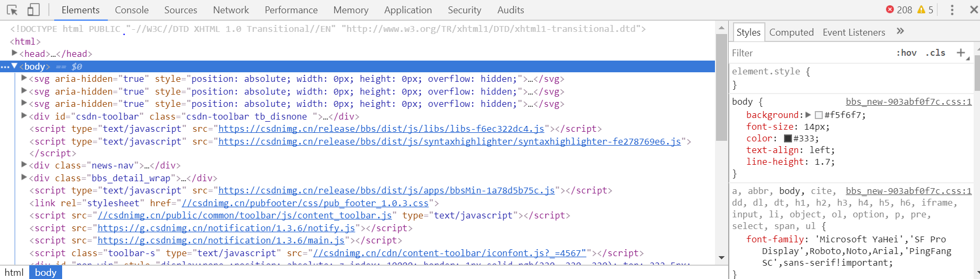Add new style rule with plus icon

961,53
